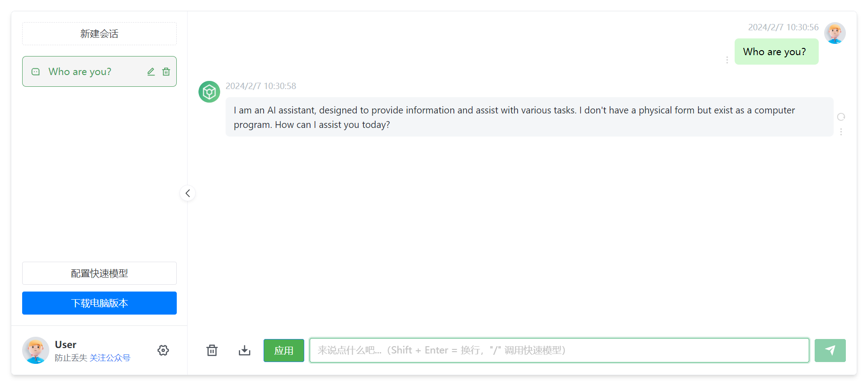Viewport: 868px width, 386px height.
Task: Open options dots beside user message
Action: (727, 60)
